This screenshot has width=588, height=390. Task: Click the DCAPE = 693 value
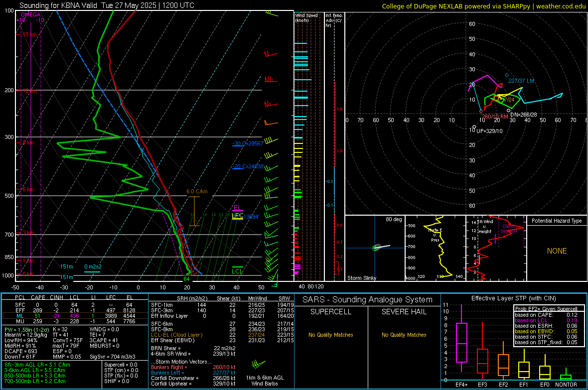20,351
